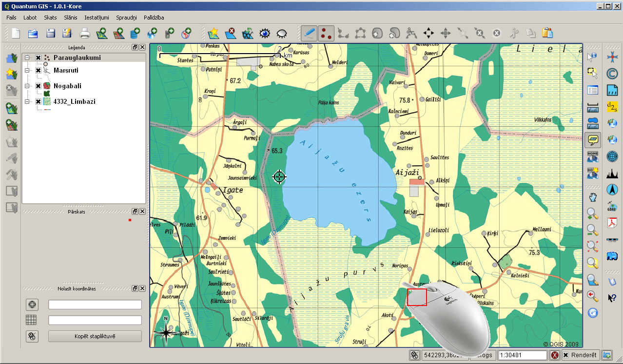The image size is (623, 364).
Task: Open the Slānis menu
Action: tap(70, 18)
